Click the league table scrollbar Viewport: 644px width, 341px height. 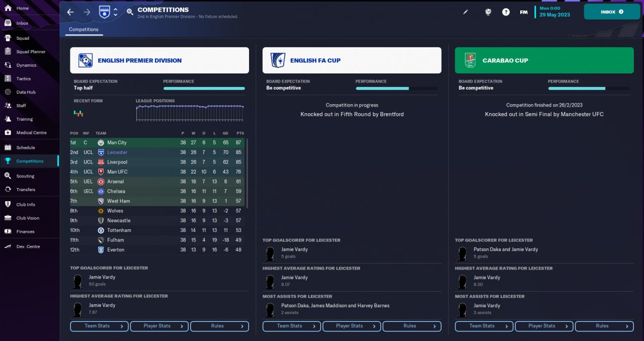tap(247, 173)
